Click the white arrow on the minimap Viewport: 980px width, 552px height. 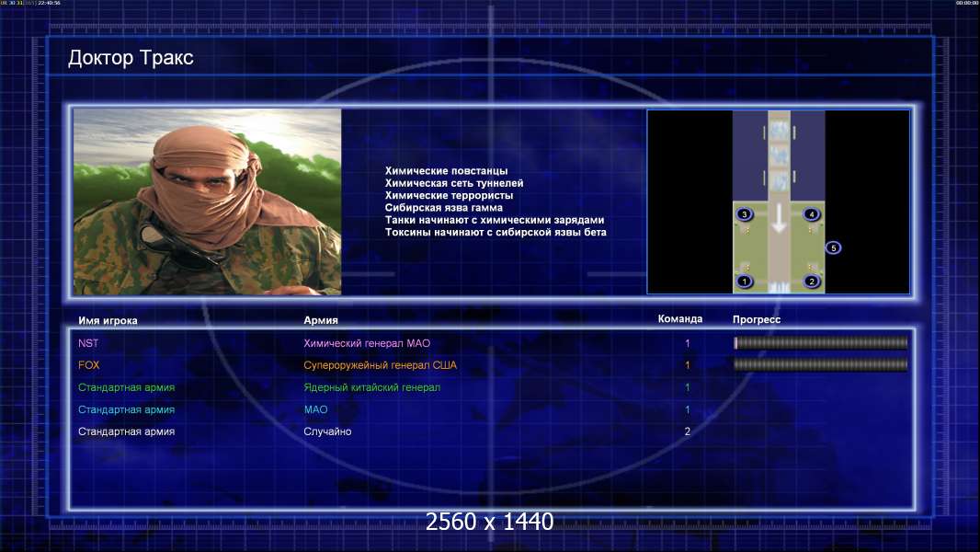click(778, 218)
